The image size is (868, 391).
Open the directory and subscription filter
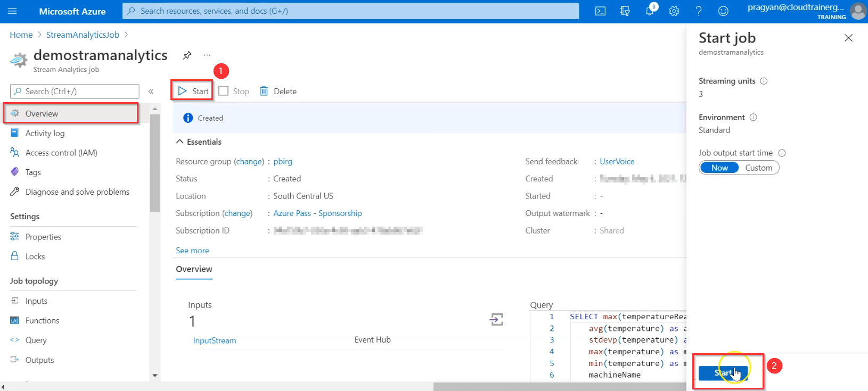tap(625, 11)
